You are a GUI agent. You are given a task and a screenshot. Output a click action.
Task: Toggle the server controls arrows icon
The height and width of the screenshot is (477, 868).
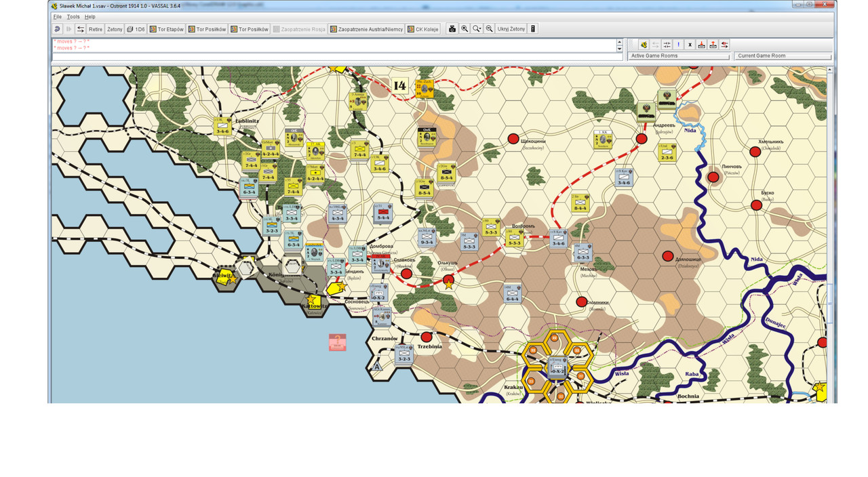[x=81, y=29]
